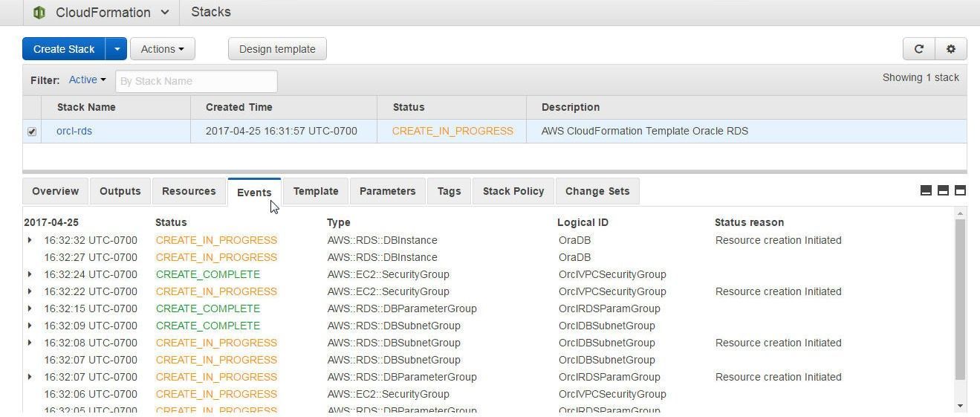Maximize the details pane layout icon
The image size is (980, 417).
coord(960,190)
